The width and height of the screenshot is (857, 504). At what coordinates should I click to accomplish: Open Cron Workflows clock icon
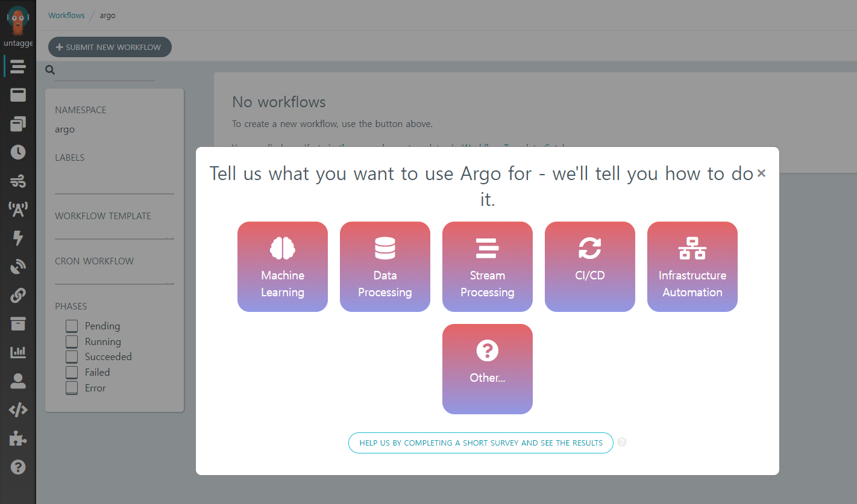(x=18, y=152)
